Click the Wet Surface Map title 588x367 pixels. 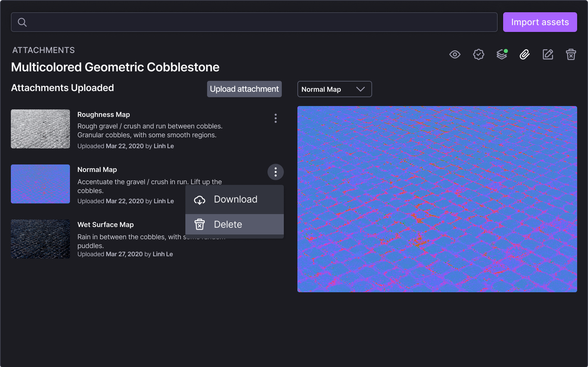[106, 225]
